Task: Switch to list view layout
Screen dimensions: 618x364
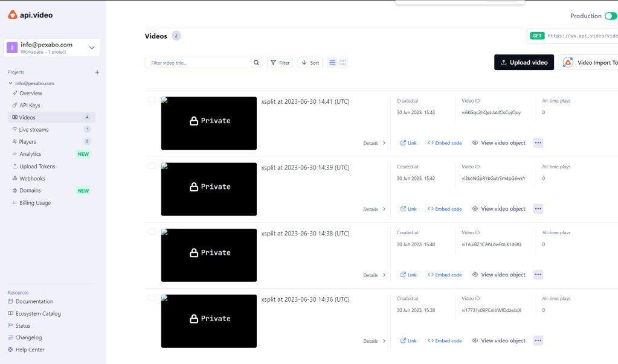Action: click(x=332, y=63)
